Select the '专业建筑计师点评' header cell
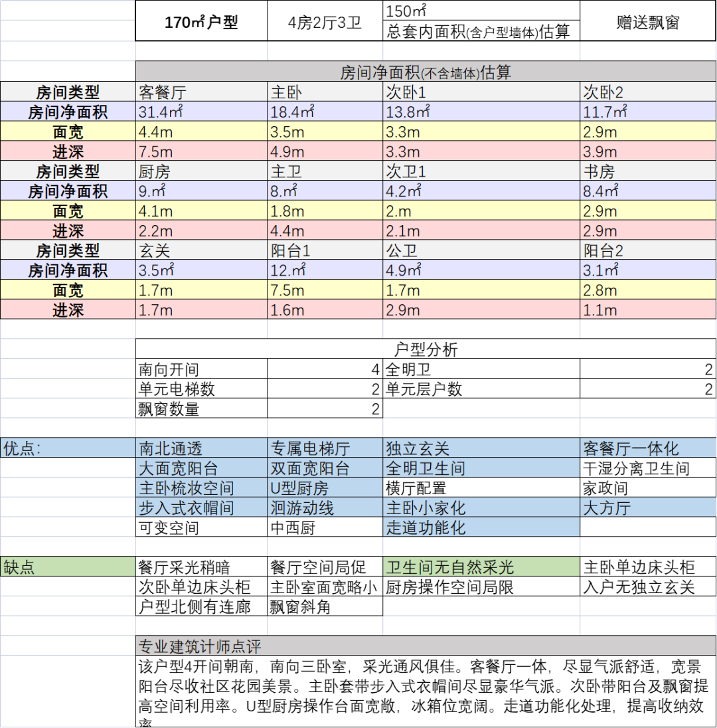The width and height of the screenshot is (717, 728). coord(426,646)
